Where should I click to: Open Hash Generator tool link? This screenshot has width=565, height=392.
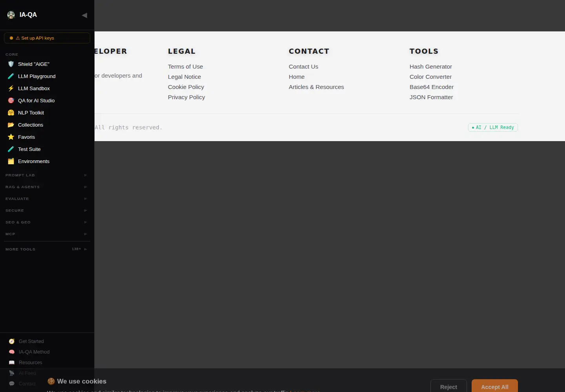tap(431, 67)
